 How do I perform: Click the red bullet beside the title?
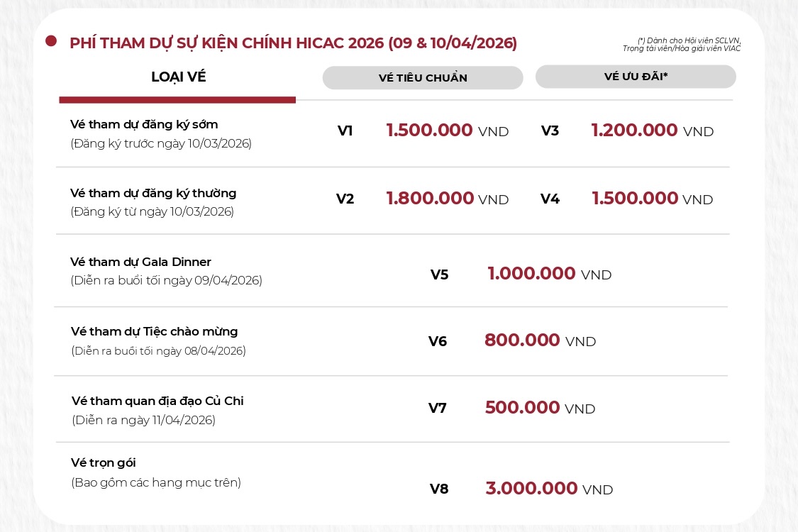(x=51, y=41)
